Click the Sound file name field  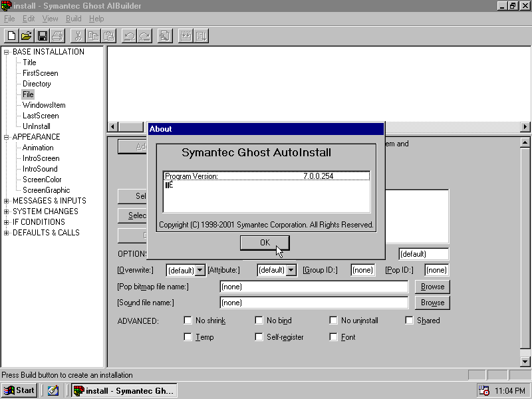(x=314, y=303)
